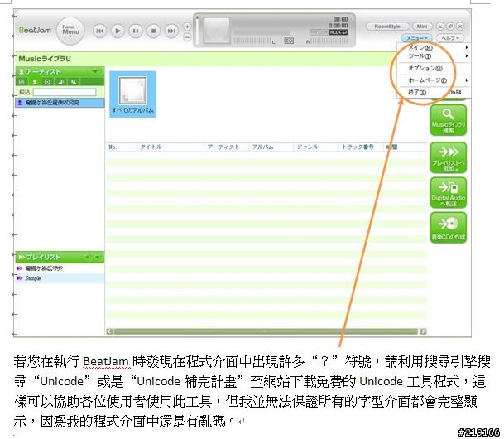Click the Musicライブラリ header text
Screen dimensions: 504x439
[45, 59]
